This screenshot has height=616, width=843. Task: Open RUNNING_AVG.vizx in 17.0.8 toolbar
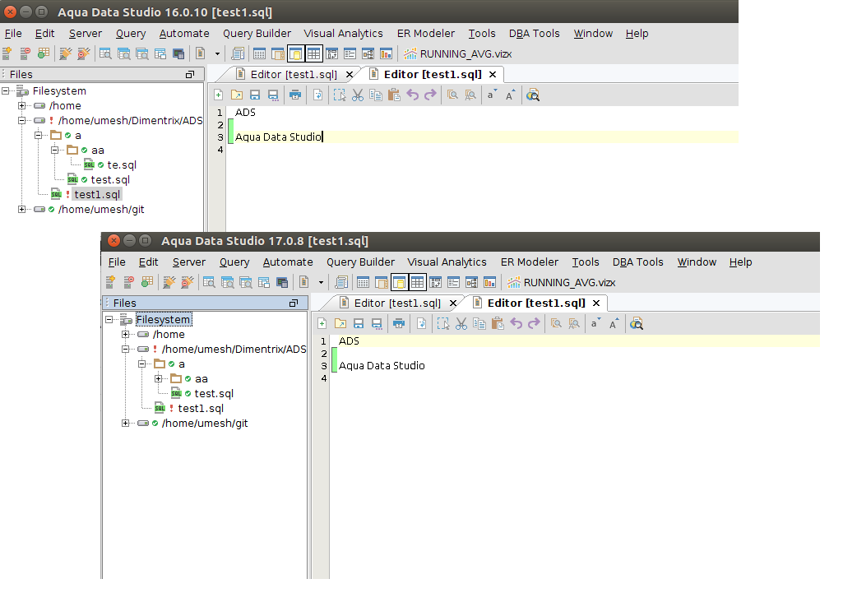point(562,282)
